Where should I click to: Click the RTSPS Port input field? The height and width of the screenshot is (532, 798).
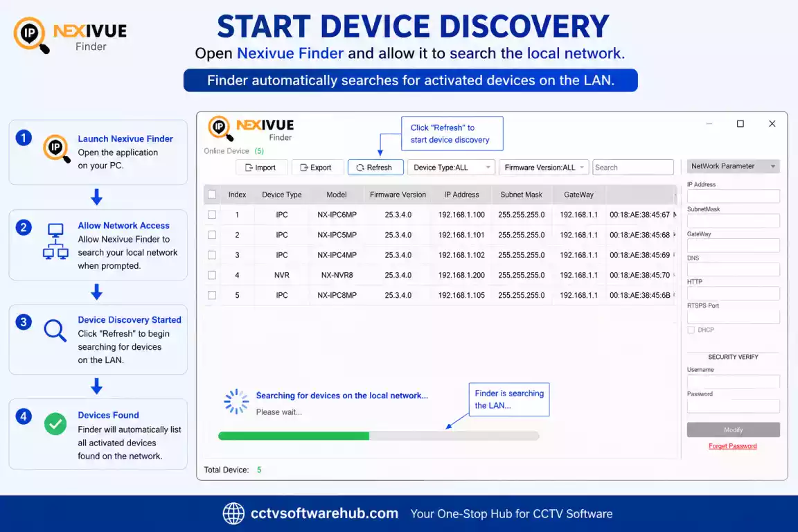click(734, 317)
